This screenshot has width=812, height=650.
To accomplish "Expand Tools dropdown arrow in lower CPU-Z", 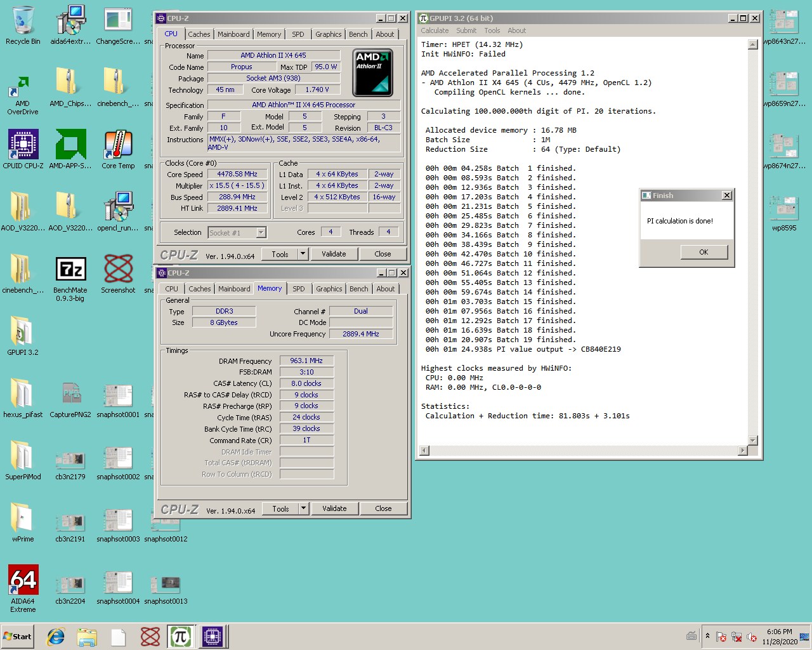I will tap(303, 508).
